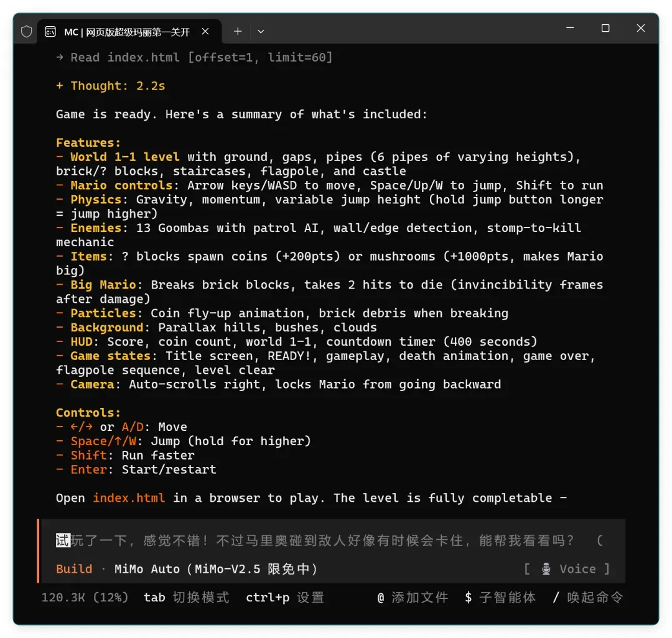Image resolution: width=672 pixels, height=638 pixels.
Task: Click 'Game is ready' summary line
Action: 241,114
